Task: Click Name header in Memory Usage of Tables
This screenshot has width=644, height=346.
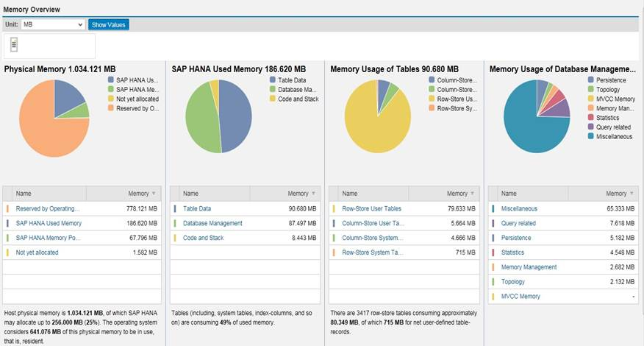Action: (x=373, y=194)
